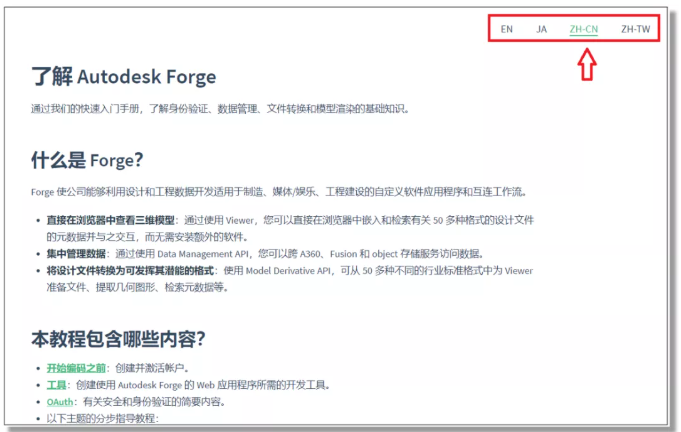This screenshot has height=432, width=681.
Task: Click bold text 直接在浏览器中查看三维模型
Action: pyautogui.click(x=110, y=221)
